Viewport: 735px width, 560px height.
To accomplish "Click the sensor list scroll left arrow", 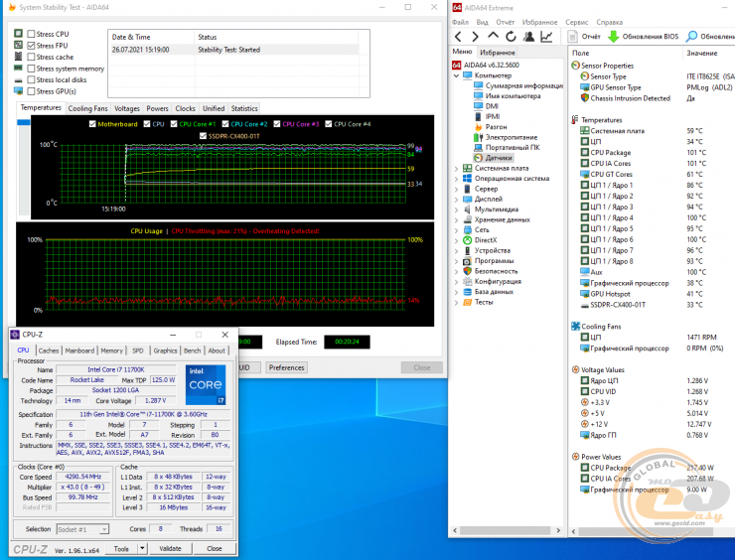I will coord(574,531).
